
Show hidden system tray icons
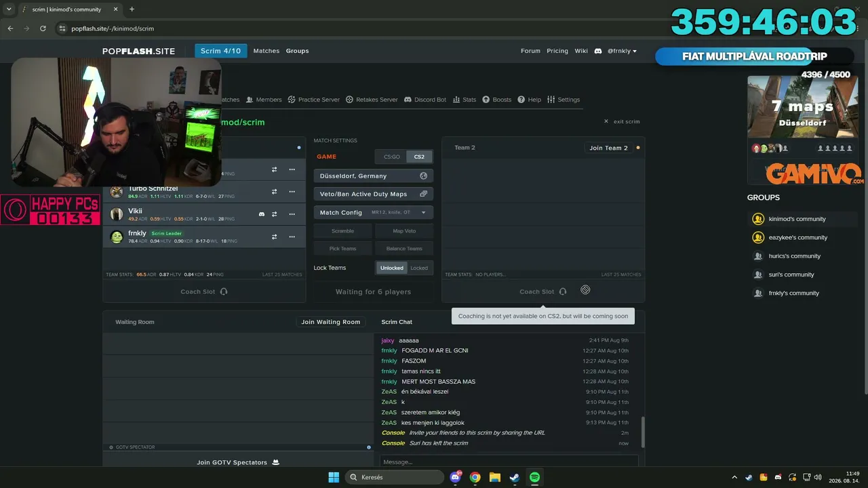(x=734, y=477)
